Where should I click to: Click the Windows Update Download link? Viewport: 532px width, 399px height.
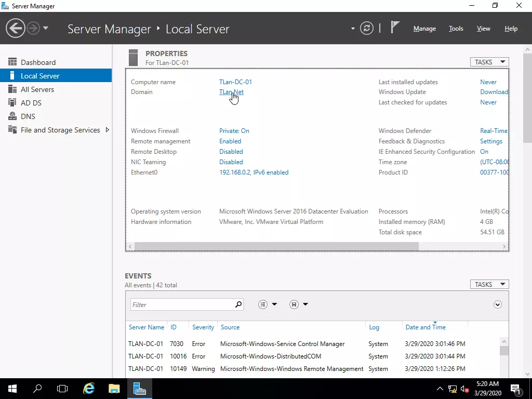pos(494,92)
